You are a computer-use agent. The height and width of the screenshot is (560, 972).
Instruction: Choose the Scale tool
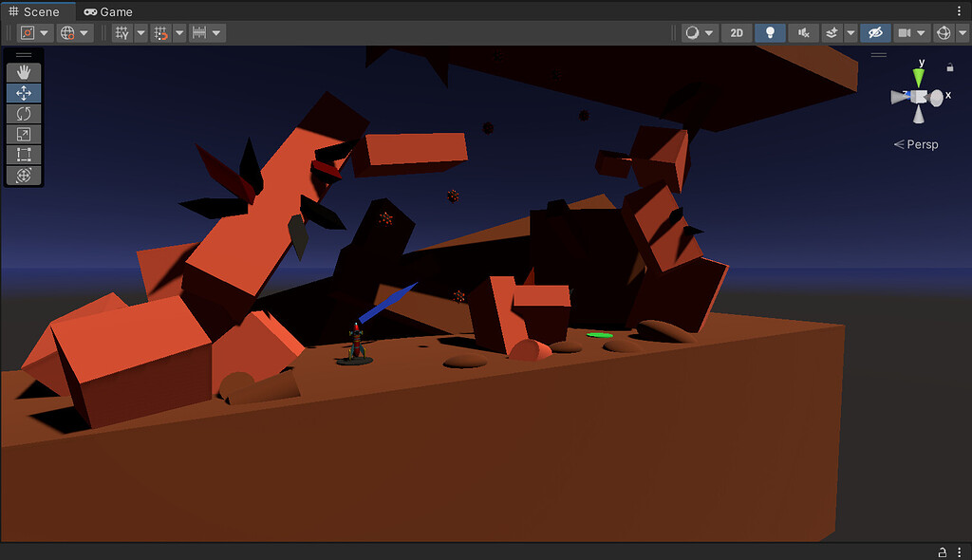[x=24, y=134]
